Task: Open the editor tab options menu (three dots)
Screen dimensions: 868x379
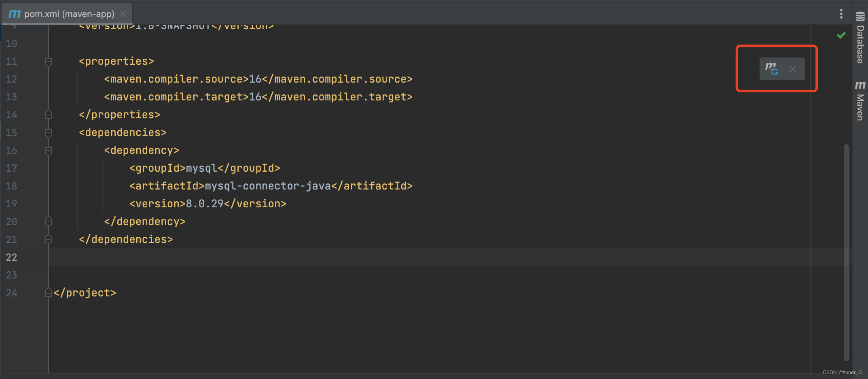Action: point(841,14)
